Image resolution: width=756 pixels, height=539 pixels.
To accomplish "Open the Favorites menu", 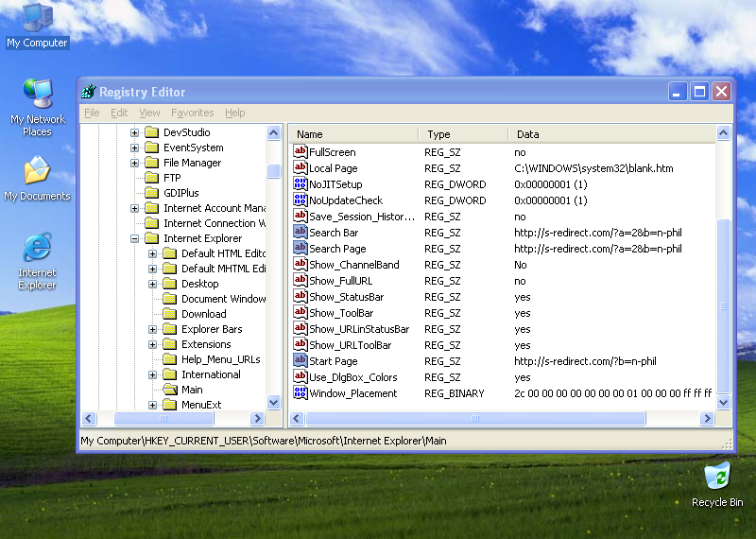I will tap(193, 113).
